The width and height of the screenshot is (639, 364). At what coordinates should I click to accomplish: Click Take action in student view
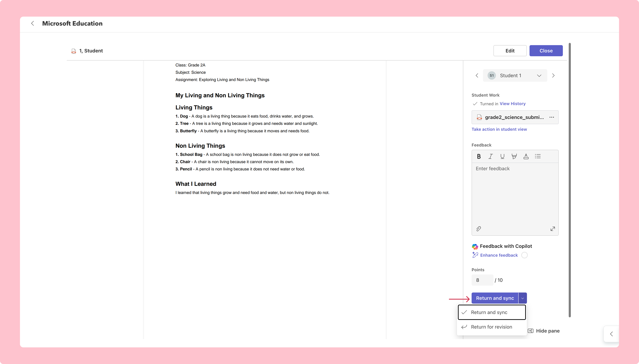coord(499,129)
